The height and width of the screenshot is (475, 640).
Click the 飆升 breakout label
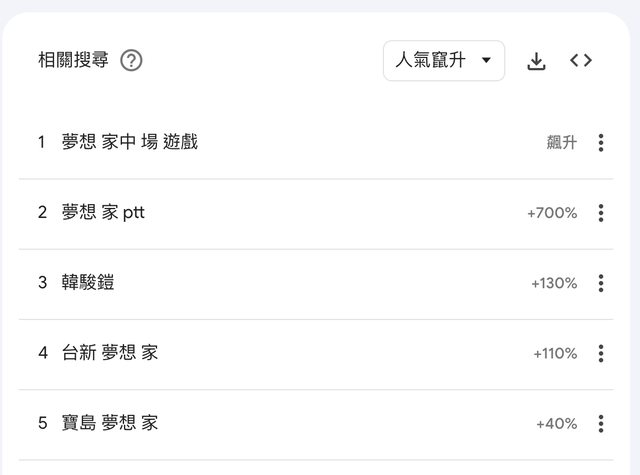tap(561, 143)
